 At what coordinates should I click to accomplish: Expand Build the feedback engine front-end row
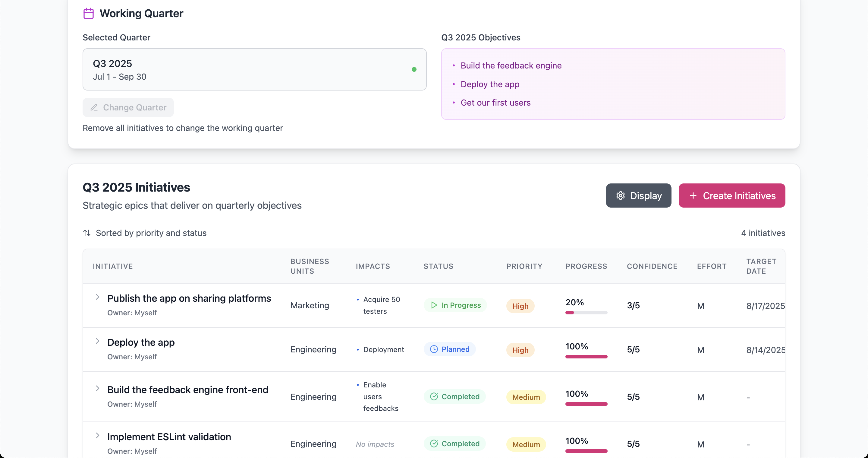(x=97, y=389)
